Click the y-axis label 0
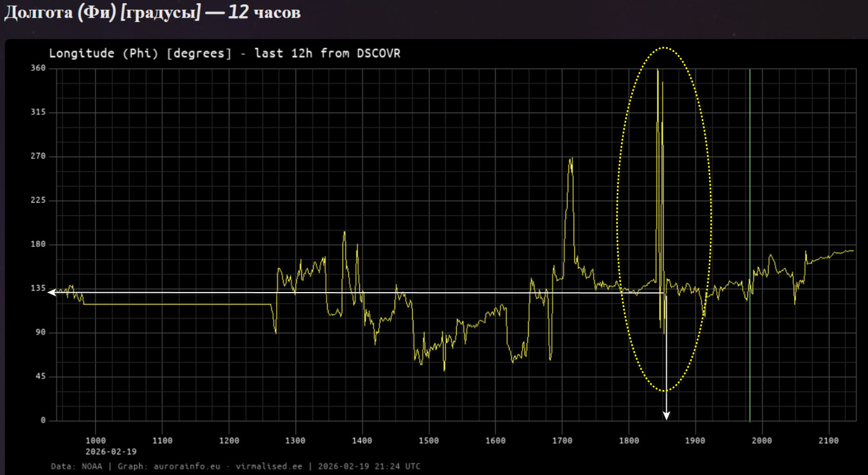This screenshot has height=475, width=868. [x=43, y=420]
